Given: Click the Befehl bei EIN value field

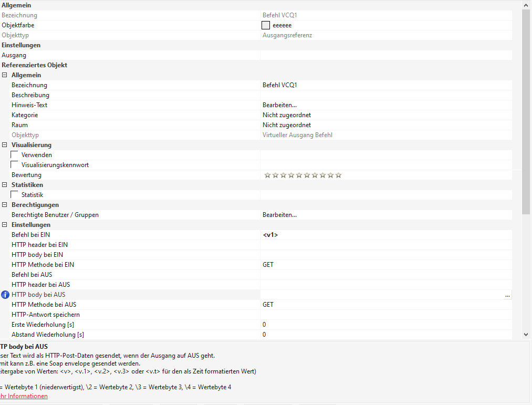Looking at the screenshot, I should coord(385,235).
